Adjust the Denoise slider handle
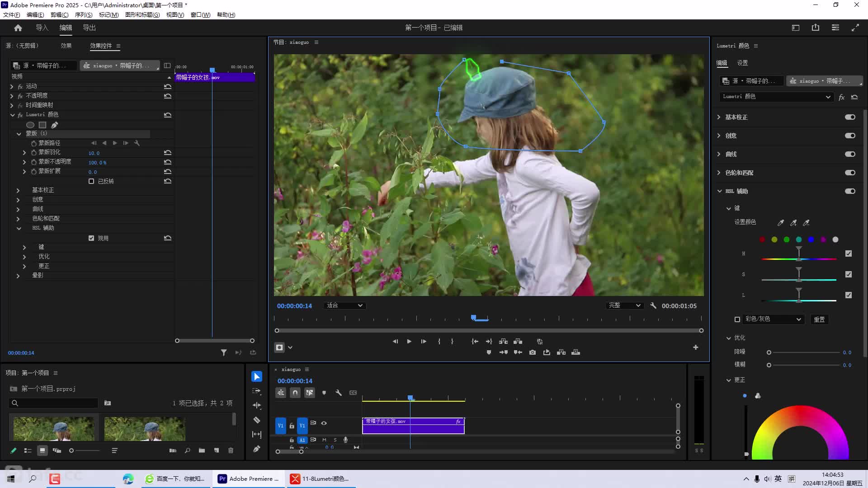Viewport: 868px width, 488px height. coord(769,352)
